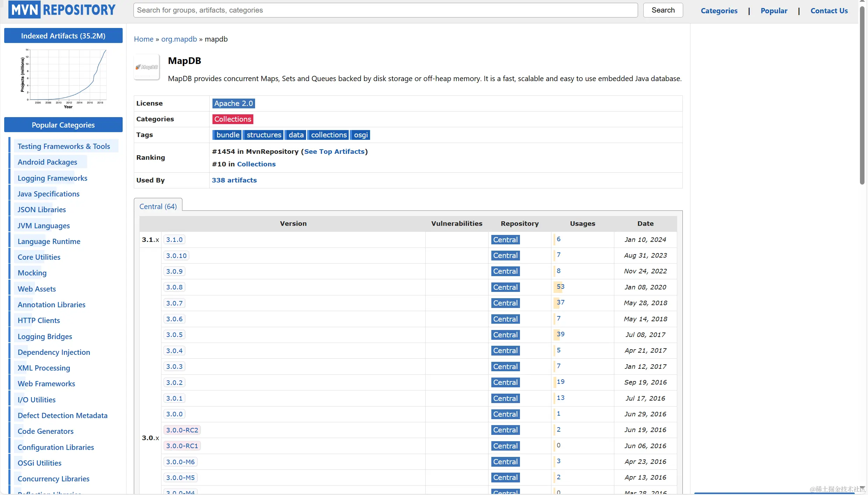Open the Categories header link
This screenshot has width=868, height=495.
(719, 11)
